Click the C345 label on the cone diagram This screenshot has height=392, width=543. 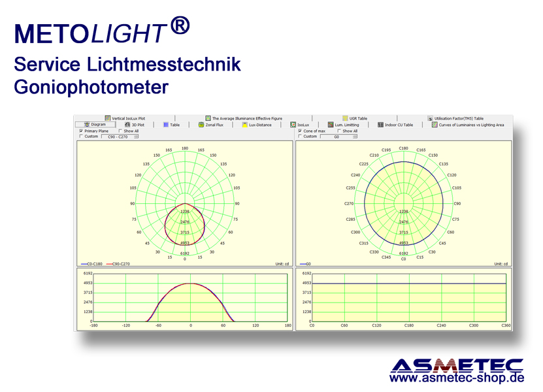(386, 257)
